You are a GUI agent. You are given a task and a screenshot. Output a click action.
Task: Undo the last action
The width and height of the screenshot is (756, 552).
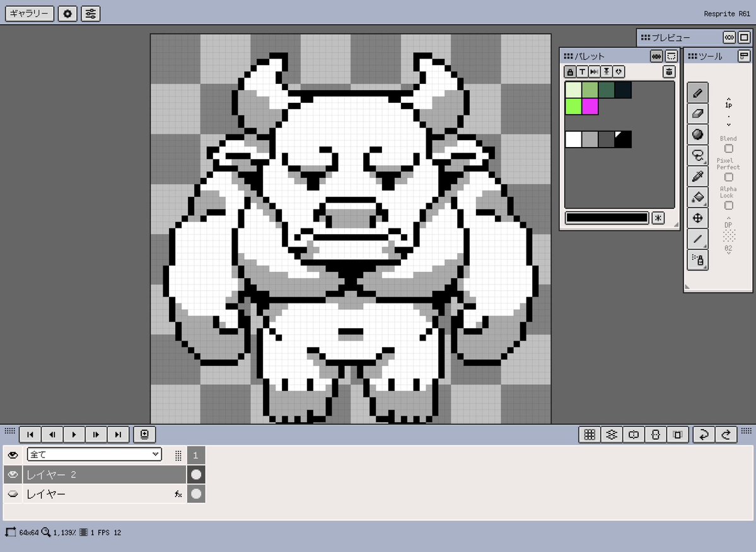coord(704,435)
